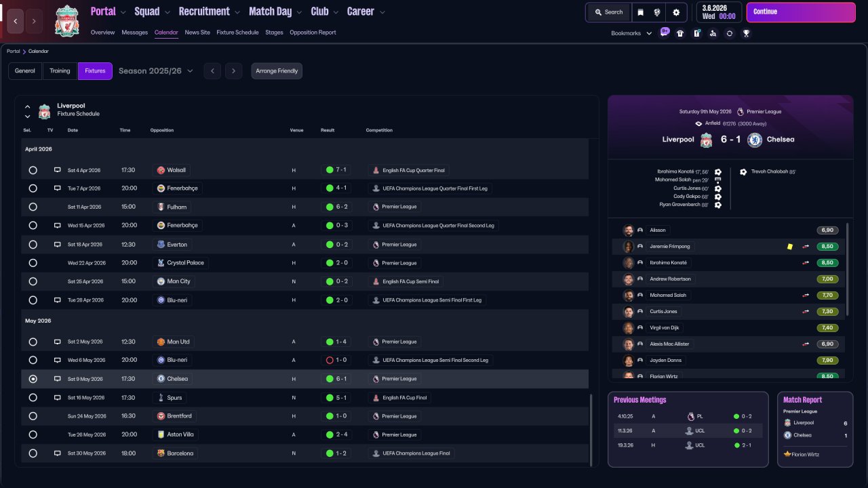Go forward with the right navigation arrow
This screenshot has height=488, width=868.
pyautogui.click(x=35, y=21)
